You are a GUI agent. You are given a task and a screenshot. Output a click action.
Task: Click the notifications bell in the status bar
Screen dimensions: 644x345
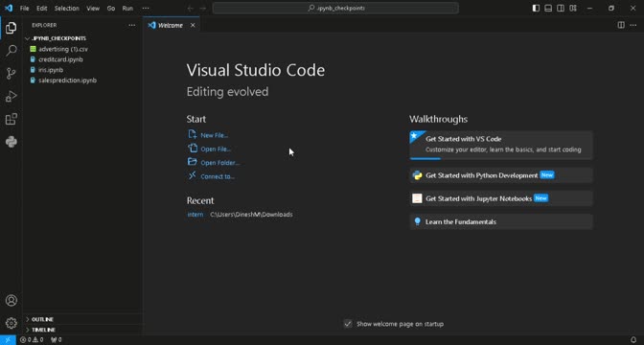[x=633, y=339]
